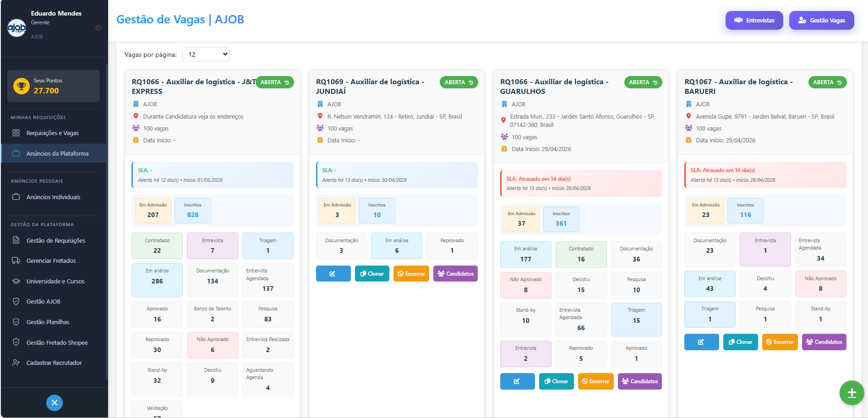Click location pin icon on JUNDIAÍ card
Screen dimensions: 868x418
[x=320, y=116]
